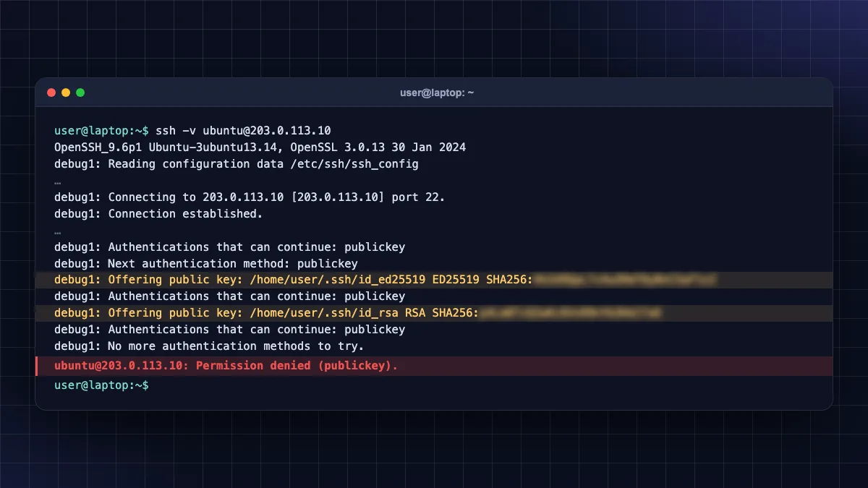Click the empty prompt at the bottom
The image size is (868, 488).
coord(101,386)
